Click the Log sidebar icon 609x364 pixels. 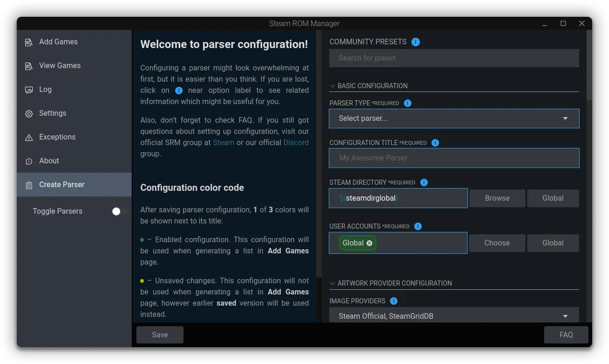(x=29, y=90)
